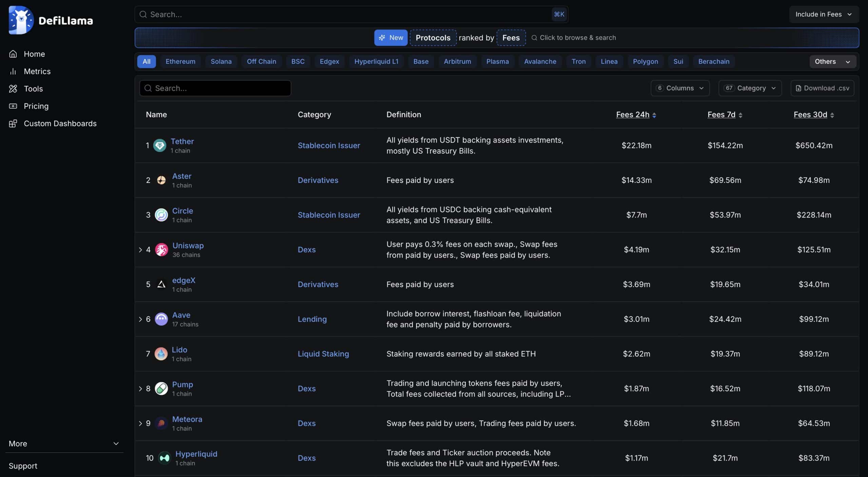The width and height of the screenshot is (868, 477).
Task: Click the ⌘K shortcut badge
Action: point(559,14)
